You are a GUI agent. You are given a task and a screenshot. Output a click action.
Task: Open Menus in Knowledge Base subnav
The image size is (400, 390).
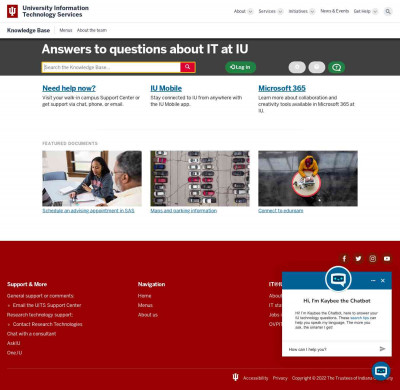pyautogui.click(x=66, y=30)
